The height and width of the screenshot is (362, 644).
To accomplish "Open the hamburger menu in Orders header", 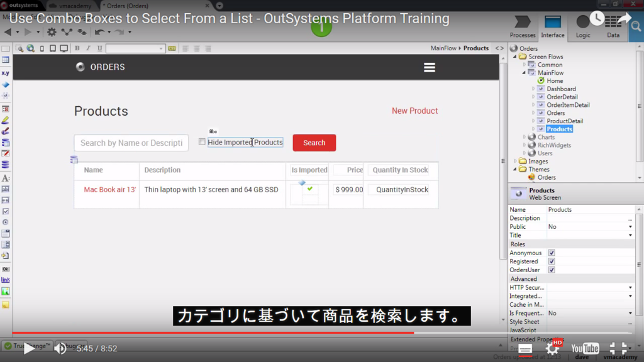I will tap(429, 67).
